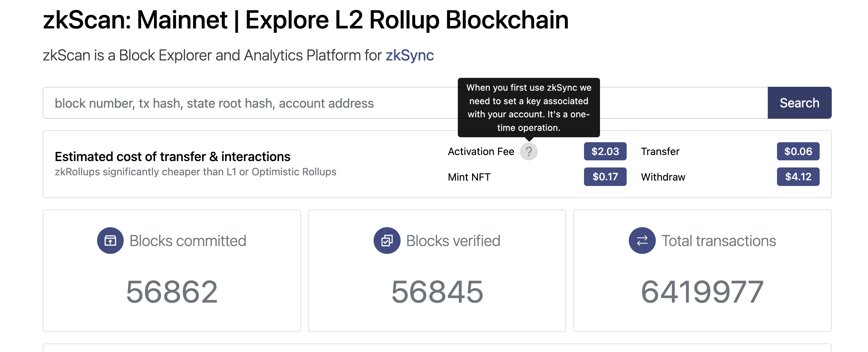Image resolution: width=868 pixels, height=352 pixels.
Task: Click the $0.17 Mint NFT price badge
Action: [605, 177]
